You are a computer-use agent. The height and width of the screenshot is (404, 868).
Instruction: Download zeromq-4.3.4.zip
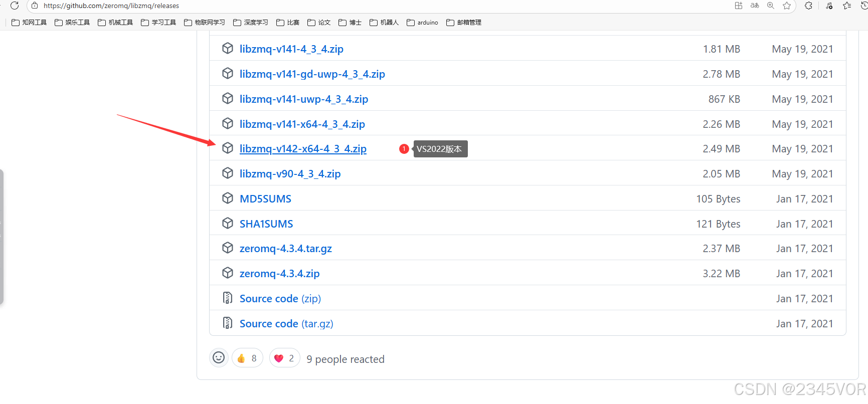280,274
